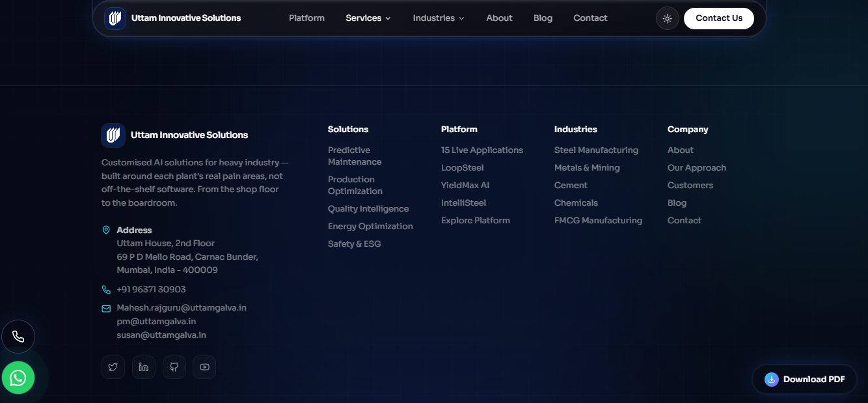
Task: Open Chemicals industry link
Action: 576,203
